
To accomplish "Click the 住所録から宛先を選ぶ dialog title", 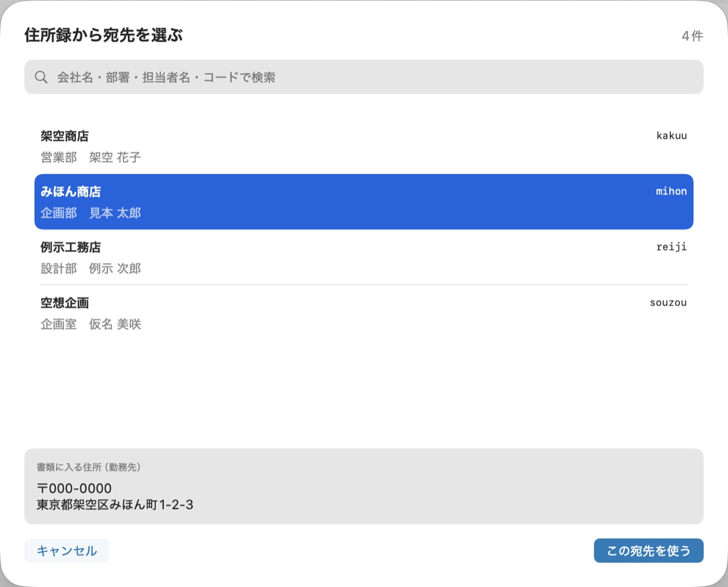I will (104, 35).
